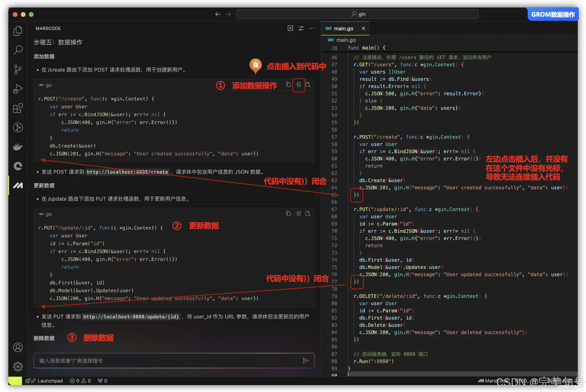Click the db.Create(&user) line in editor

[x=382, y=180]
